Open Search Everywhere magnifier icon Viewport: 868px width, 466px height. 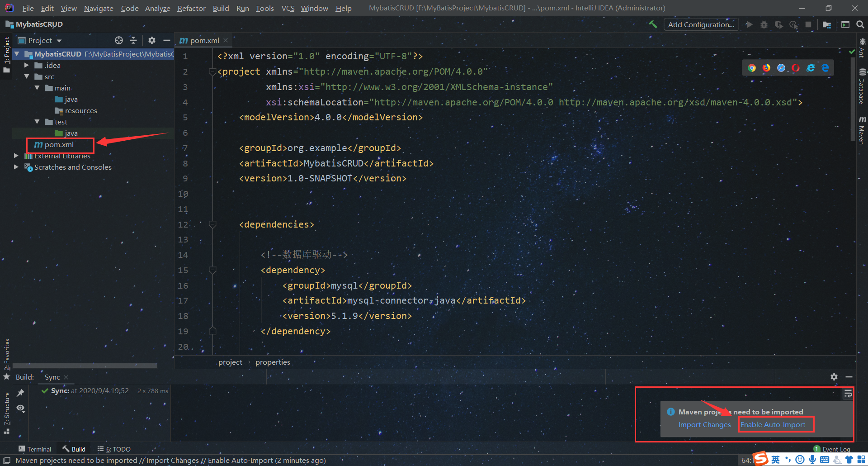coord(860,24)
